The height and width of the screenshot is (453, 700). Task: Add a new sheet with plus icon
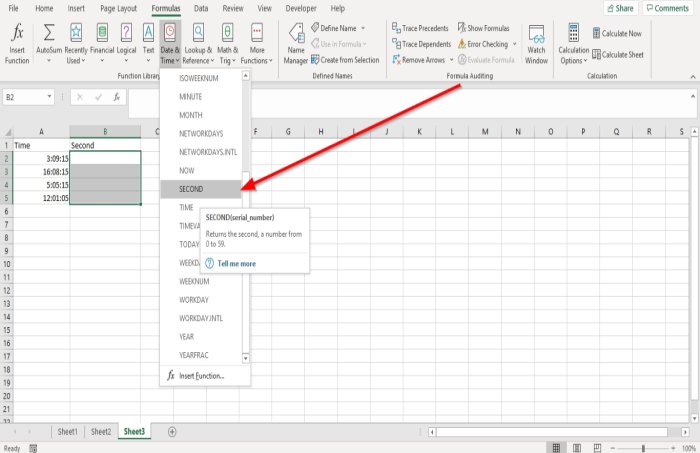[172, 432]
